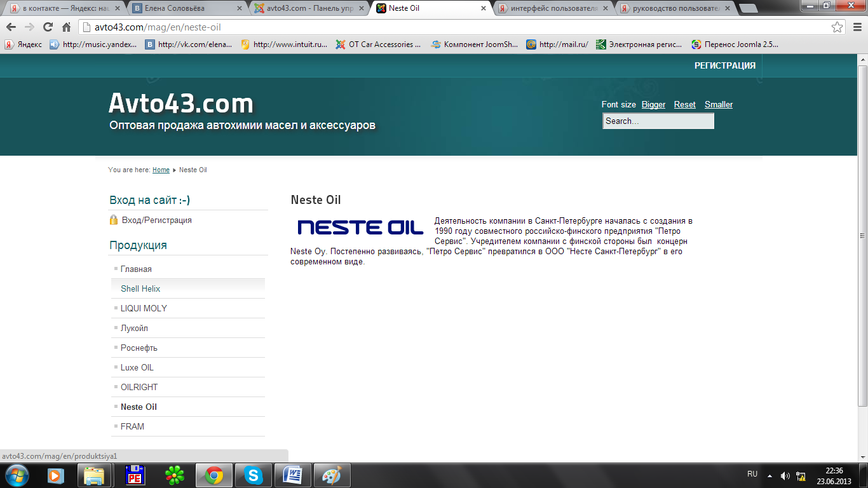Open Skype from the taskbar
This screenshot has height=488, width=868.
[x=253, y=475]
